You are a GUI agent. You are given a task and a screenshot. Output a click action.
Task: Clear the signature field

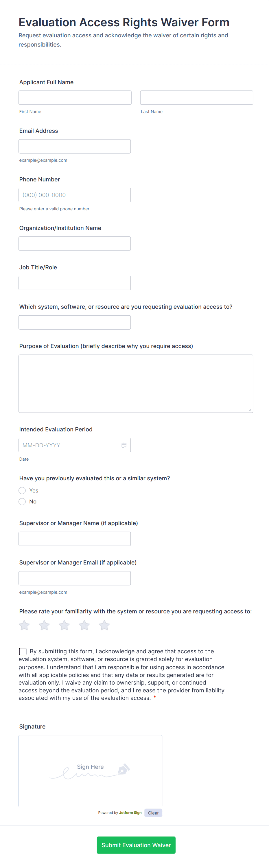click(x=153, y=813)
